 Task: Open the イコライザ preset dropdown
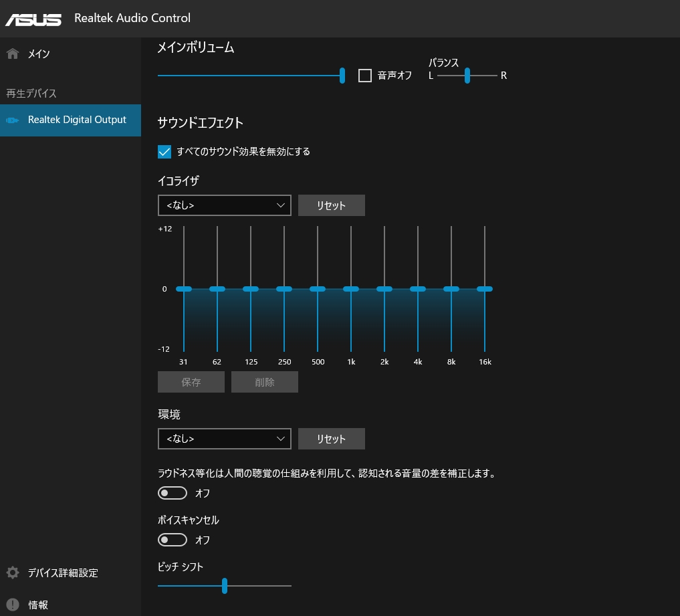coord(224,205)
